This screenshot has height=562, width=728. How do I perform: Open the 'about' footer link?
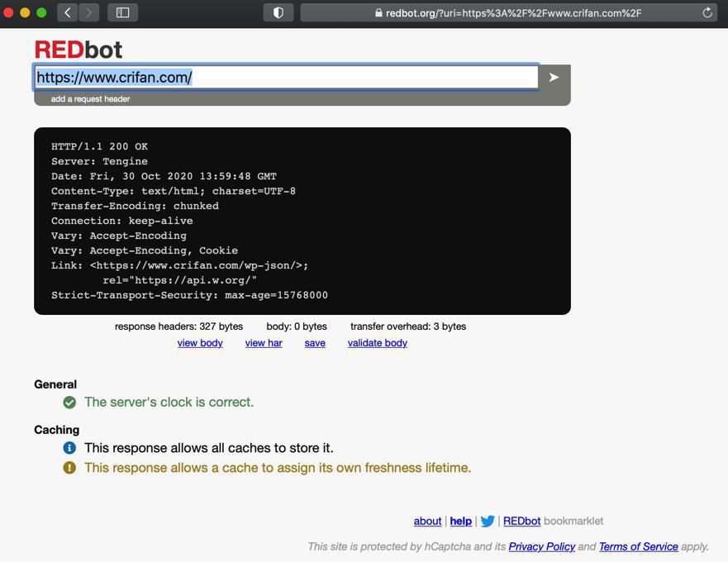point(427,522)
